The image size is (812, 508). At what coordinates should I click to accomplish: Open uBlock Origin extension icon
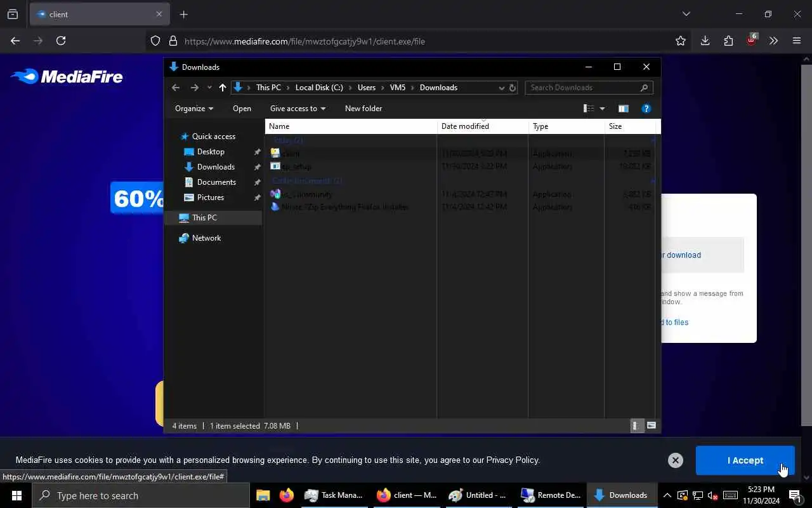[752, 40]
